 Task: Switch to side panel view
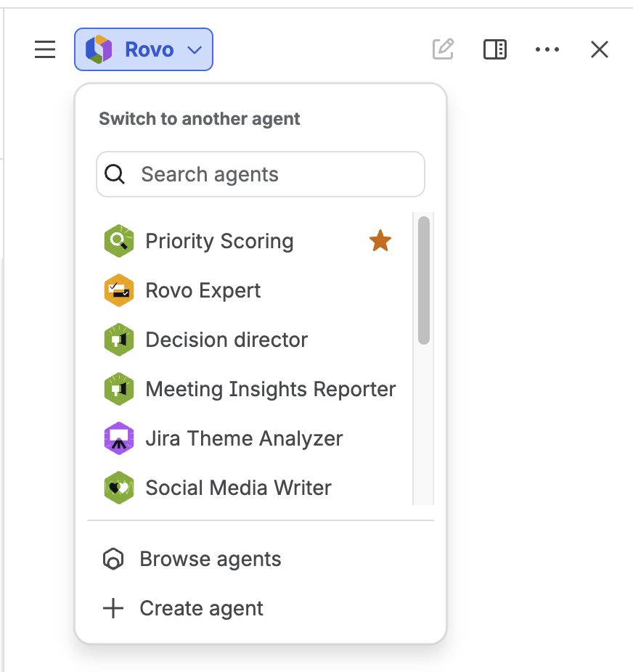point(495,49)
